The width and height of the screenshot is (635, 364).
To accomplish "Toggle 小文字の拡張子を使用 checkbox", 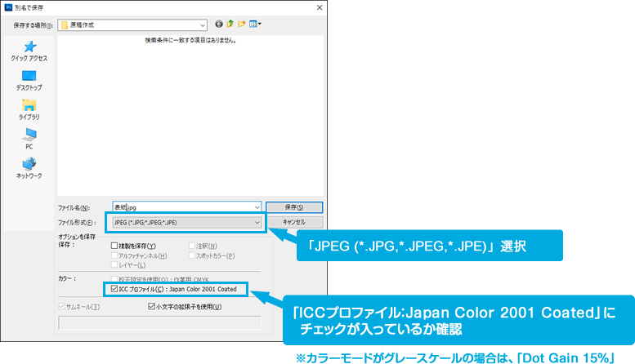I will coord(152,307).
